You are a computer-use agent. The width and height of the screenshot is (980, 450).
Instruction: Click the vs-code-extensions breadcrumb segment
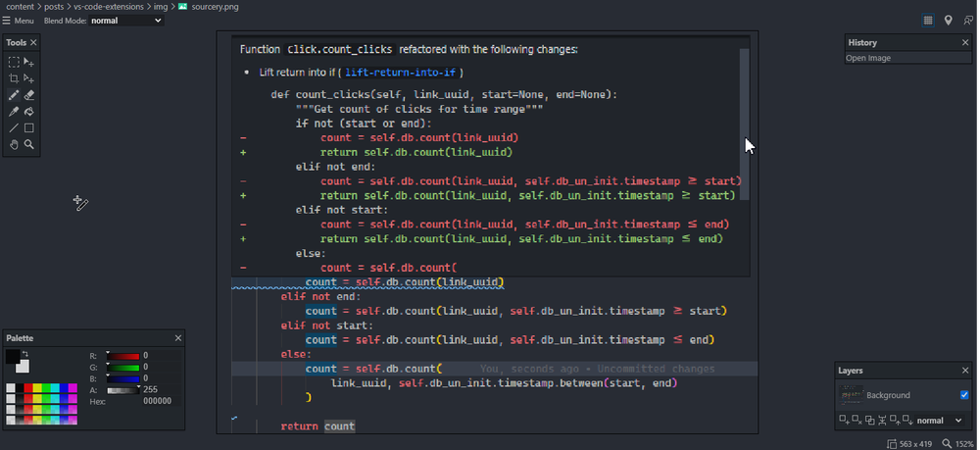pyautogui.click(x=109, y=7)
